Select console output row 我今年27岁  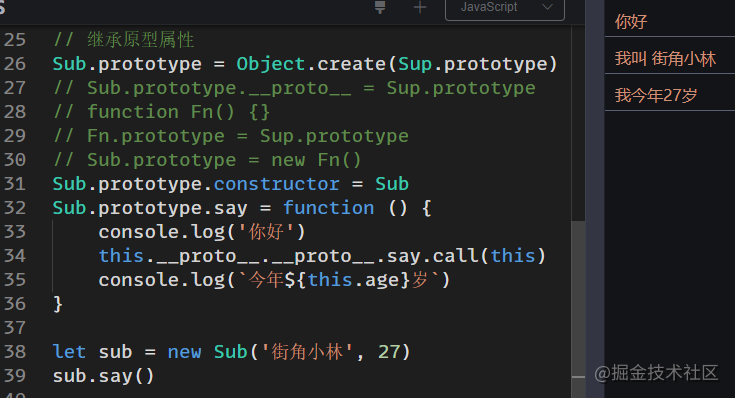[670, 95]
